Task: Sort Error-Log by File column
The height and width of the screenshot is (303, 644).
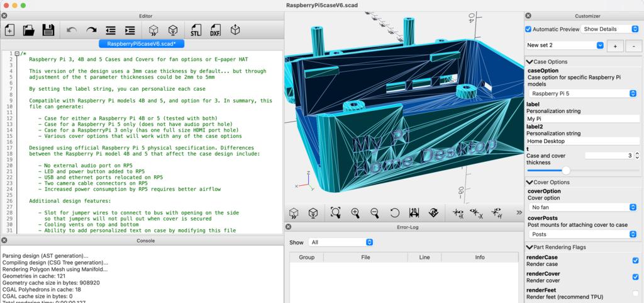Action: [365, 258]
